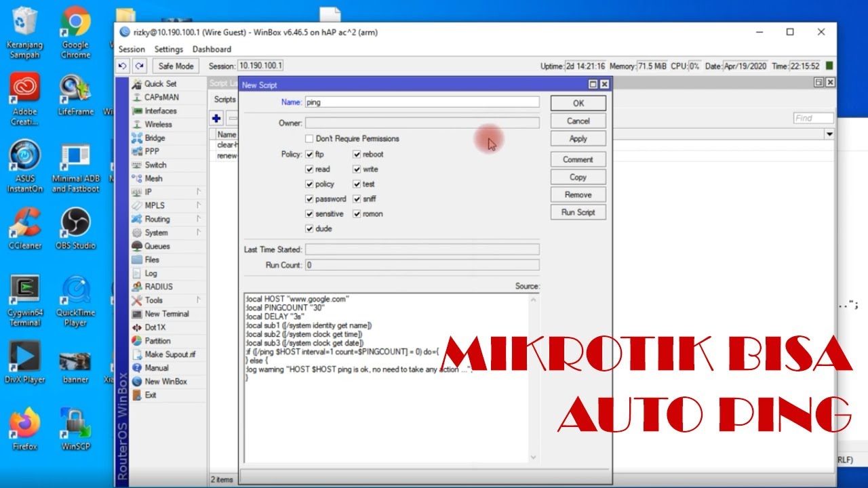
Task: Open the Session menu
Action: click(x=132, y=49)
